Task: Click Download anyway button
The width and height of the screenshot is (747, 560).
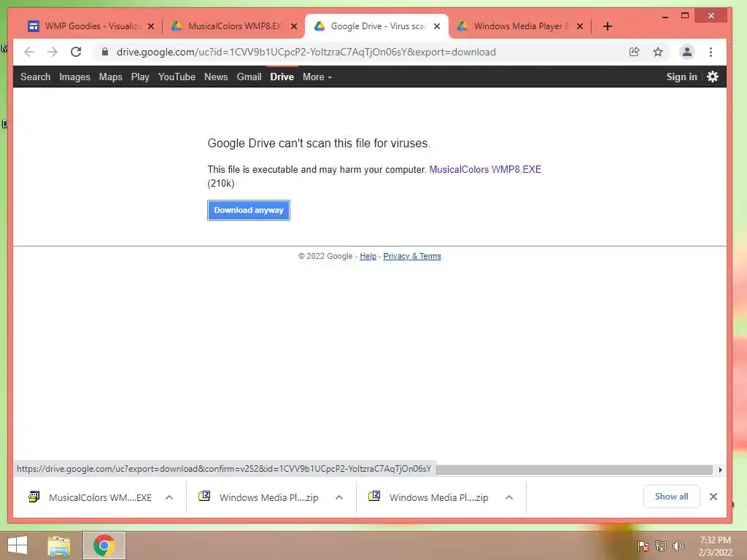Action: point(249,210)
